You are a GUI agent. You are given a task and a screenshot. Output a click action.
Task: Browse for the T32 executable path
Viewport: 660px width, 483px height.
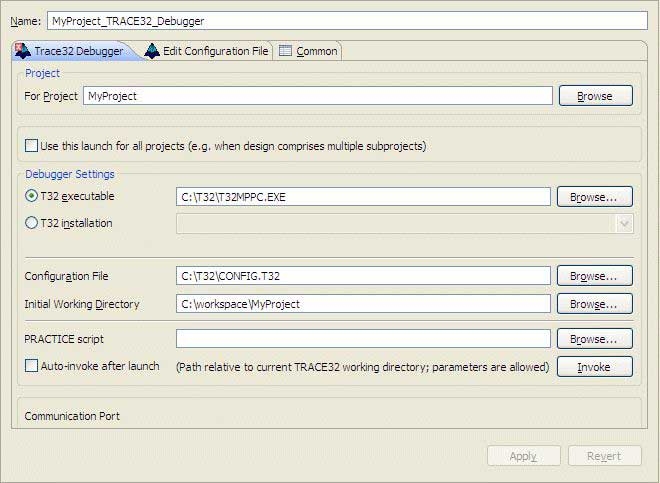tap(594, 197)
